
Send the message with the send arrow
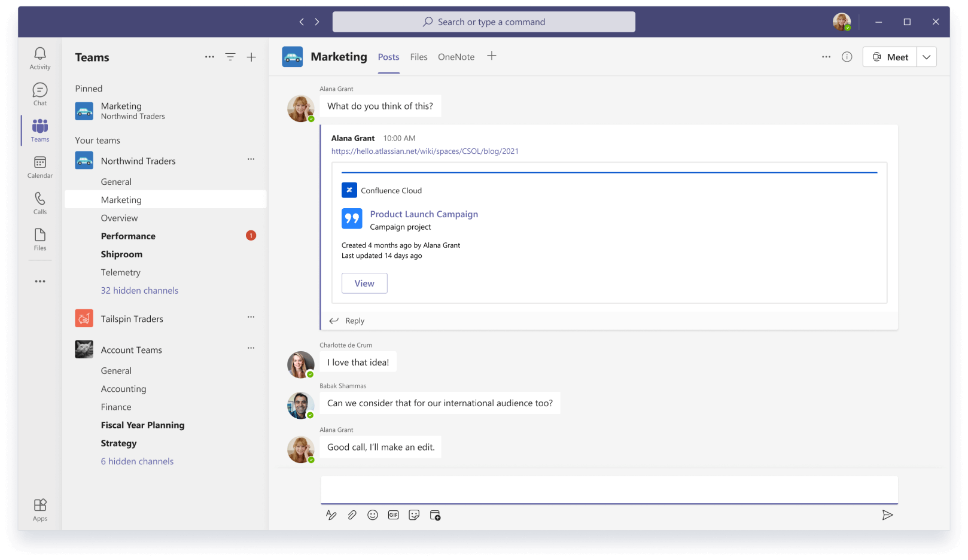888,515
